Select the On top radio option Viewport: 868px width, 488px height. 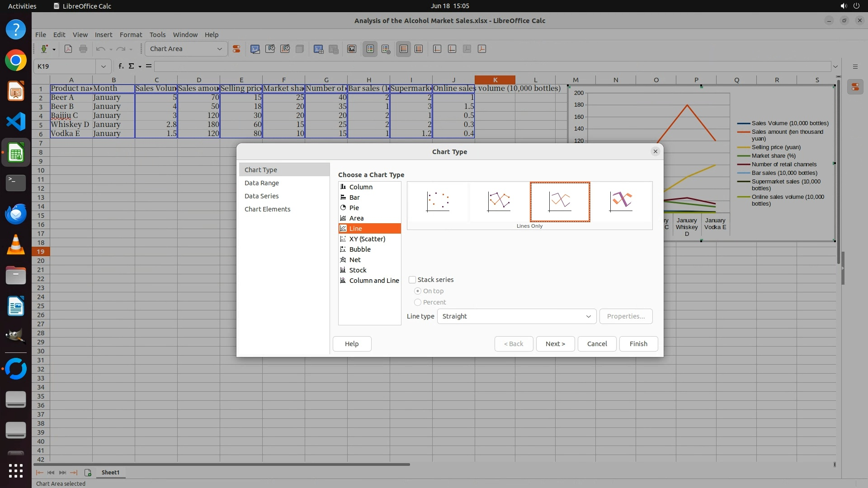(418, 291)
